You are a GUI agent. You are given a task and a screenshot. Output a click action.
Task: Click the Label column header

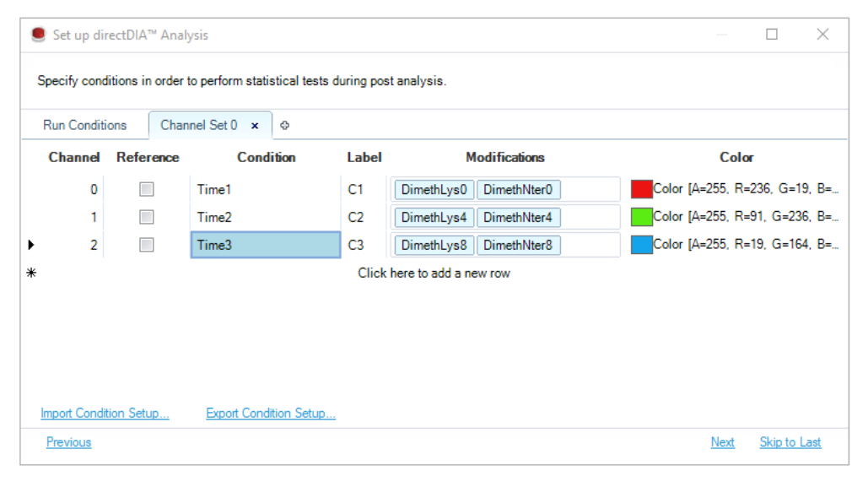[364, 157]
